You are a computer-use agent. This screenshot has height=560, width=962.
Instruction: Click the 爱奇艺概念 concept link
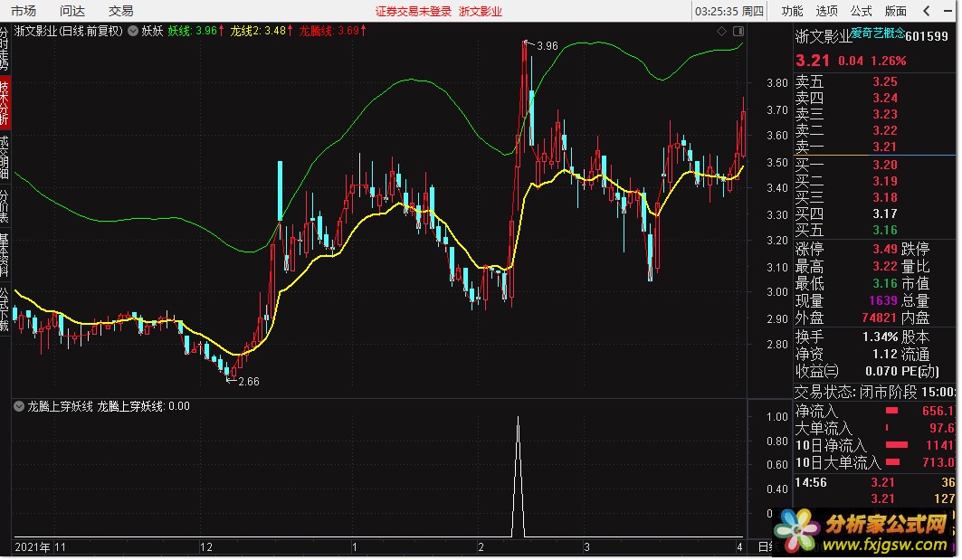coord(877,33)
